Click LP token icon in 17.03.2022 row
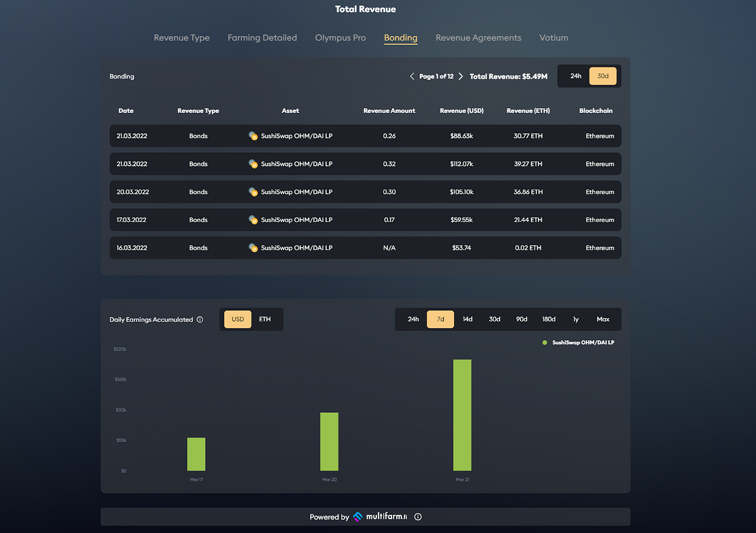The image size is (756, 533). tap(253, 220)
